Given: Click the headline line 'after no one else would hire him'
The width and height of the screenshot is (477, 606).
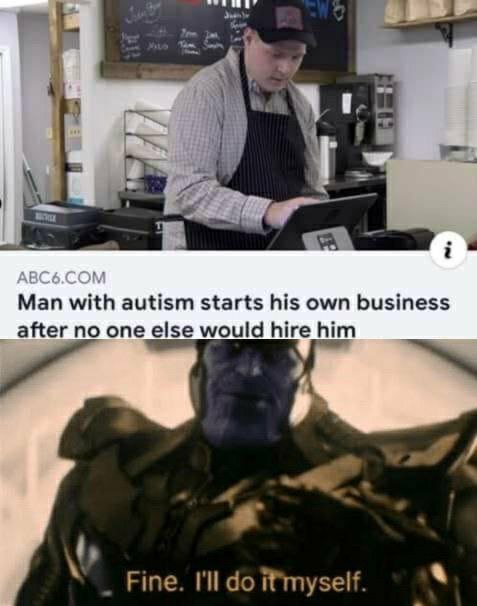Looking at the screenshot, I should pos(186,330).
